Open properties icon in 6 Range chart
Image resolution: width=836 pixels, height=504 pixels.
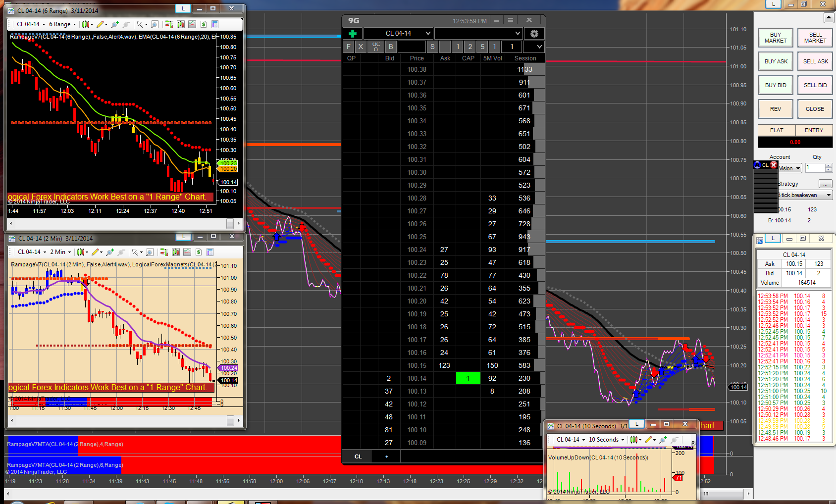pyautogui.click(x=214, y=24)
